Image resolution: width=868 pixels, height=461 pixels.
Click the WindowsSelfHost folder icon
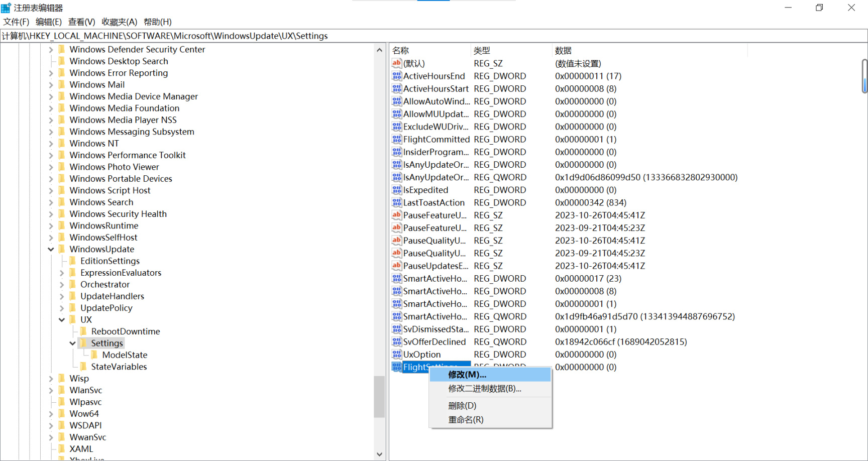click(62, 237)
